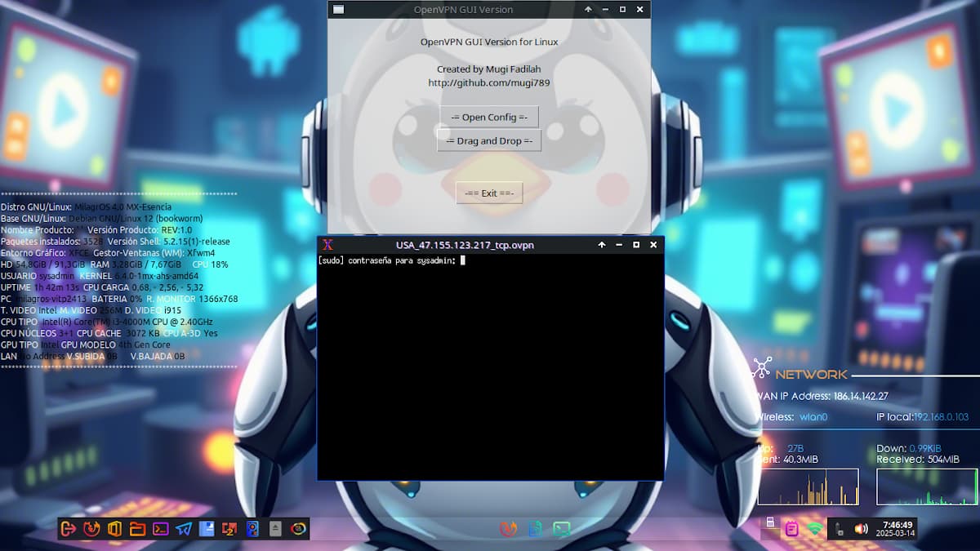Open the orange file manager folder icon

139,529
